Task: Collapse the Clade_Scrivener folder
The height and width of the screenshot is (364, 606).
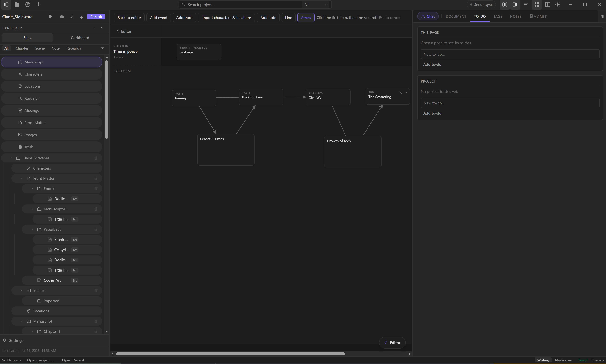Action: (x=11, y=158)
